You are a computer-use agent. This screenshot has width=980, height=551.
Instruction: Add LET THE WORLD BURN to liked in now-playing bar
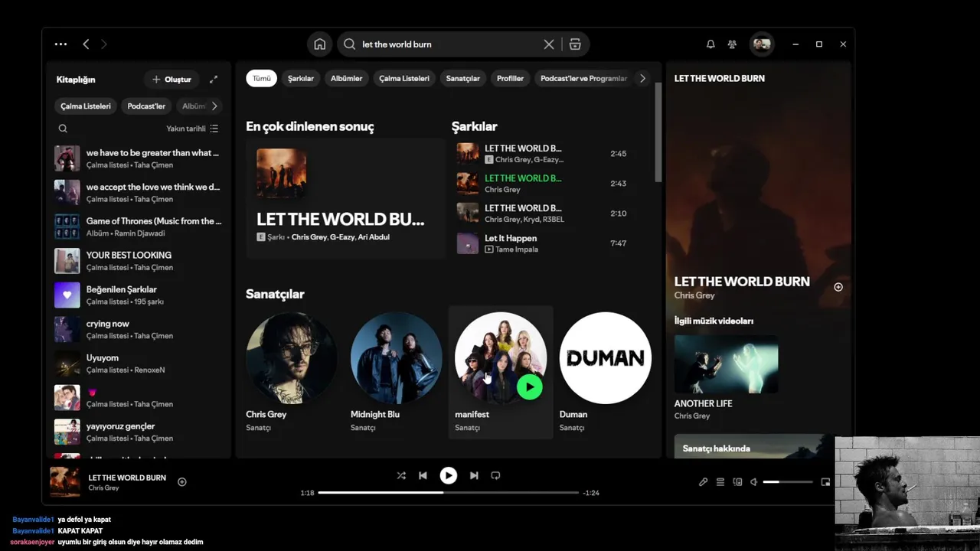point(182,482)
